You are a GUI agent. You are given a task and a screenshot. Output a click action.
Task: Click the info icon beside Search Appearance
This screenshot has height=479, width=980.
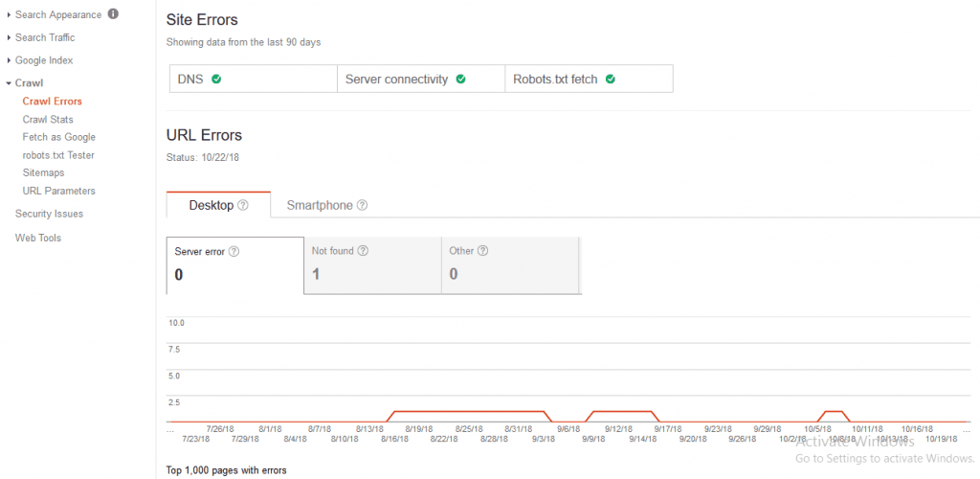[113, 13]
